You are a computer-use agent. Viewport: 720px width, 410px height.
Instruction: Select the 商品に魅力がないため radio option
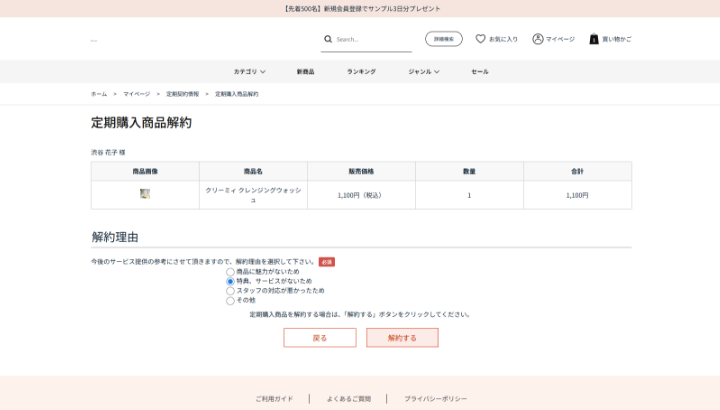231,272
